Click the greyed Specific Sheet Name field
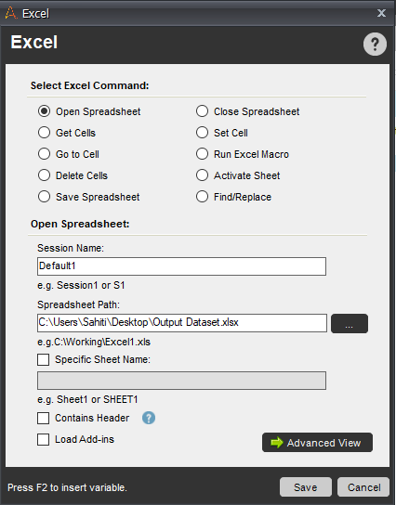Viewport: 396px width, 505px height. click(181, 380)
